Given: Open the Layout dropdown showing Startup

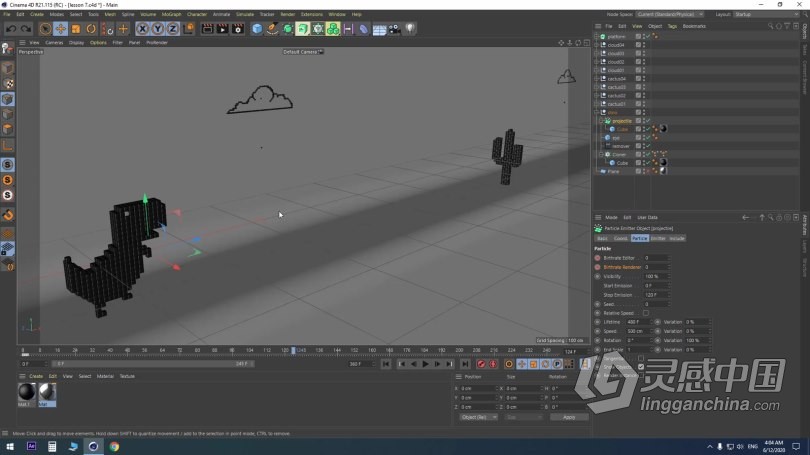Looking at the screenshot, I should coord(766,14).
